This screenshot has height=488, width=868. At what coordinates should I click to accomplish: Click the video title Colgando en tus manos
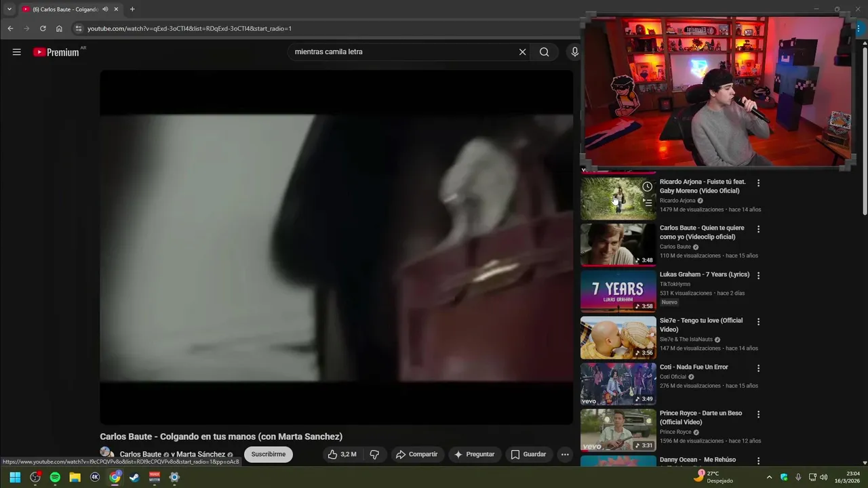point(221,436)
